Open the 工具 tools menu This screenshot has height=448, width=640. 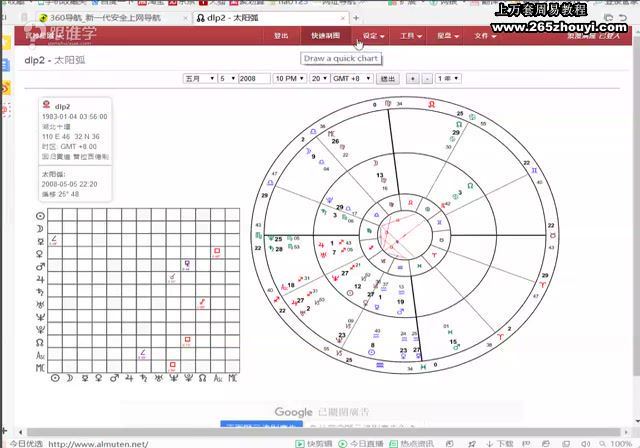(x=411, y=36)
